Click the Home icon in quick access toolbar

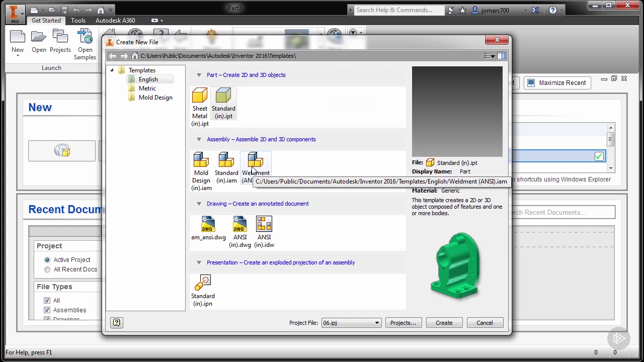click(101, 10)
